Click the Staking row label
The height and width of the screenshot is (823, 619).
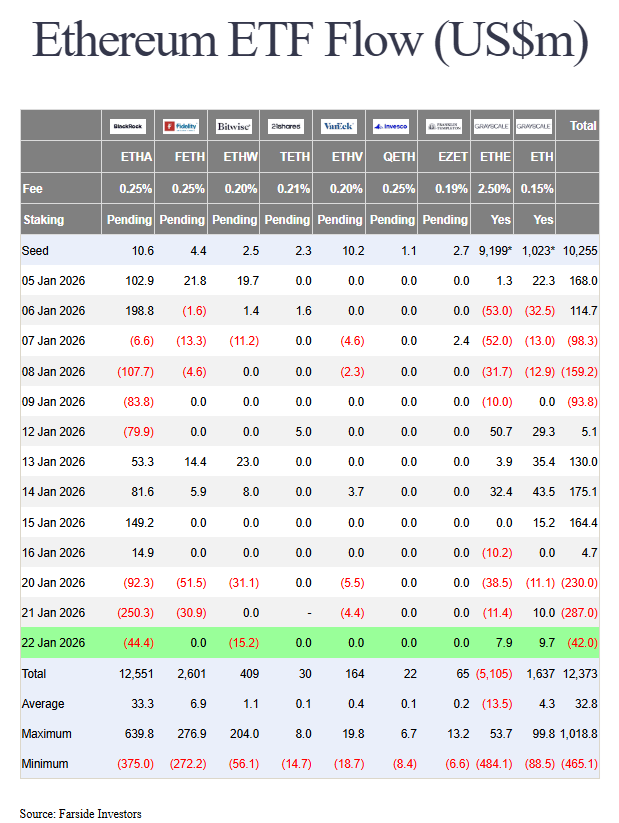(x=43, y=219)
